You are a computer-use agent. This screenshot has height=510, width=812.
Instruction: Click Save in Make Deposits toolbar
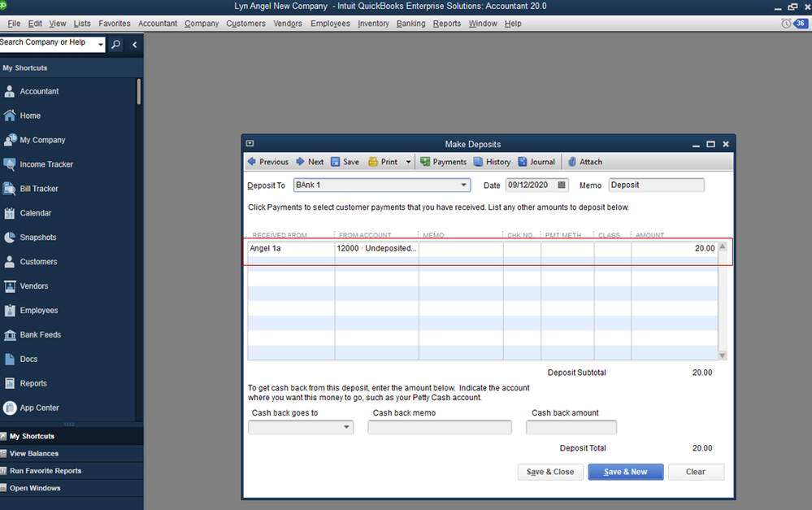pos(345,162)
